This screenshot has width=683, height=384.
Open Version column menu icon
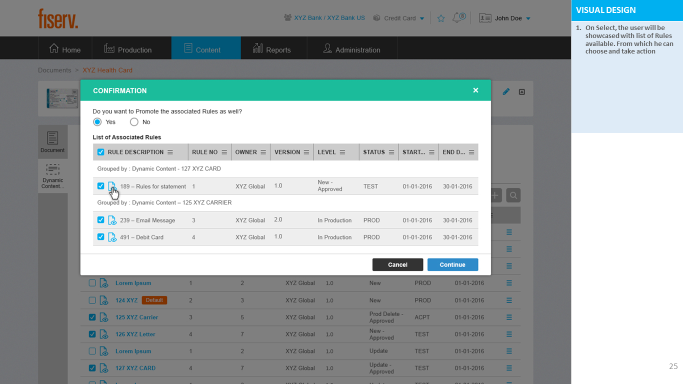[306, 152]
